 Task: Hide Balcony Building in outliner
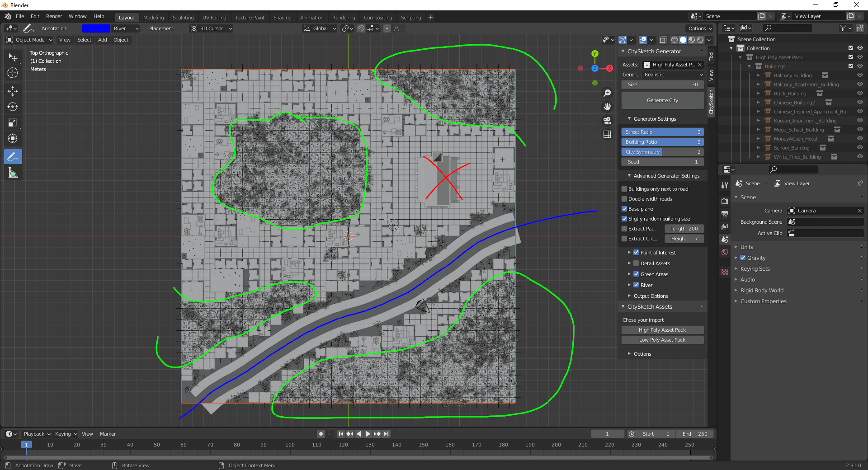click(x=860, y=75)
